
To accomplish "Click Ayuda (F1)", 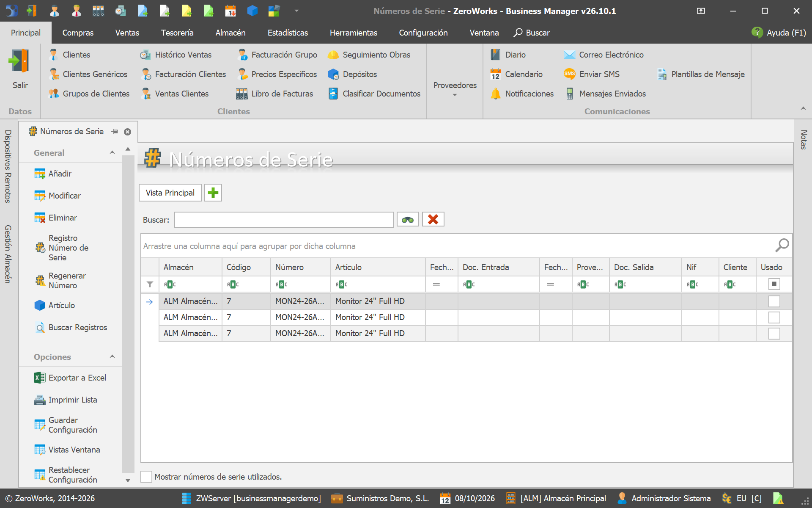I will (779, 33).
